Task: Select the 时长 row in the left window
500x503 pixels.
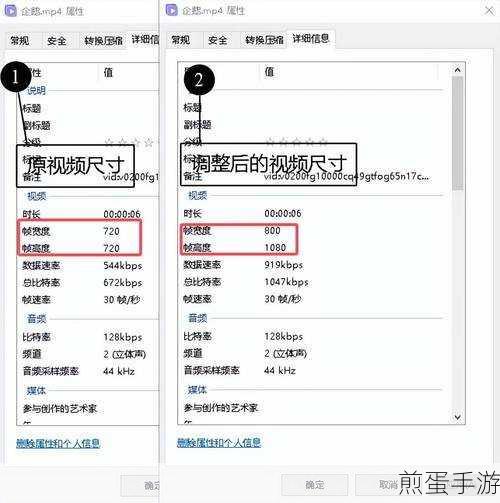Action: pos(88,214)
